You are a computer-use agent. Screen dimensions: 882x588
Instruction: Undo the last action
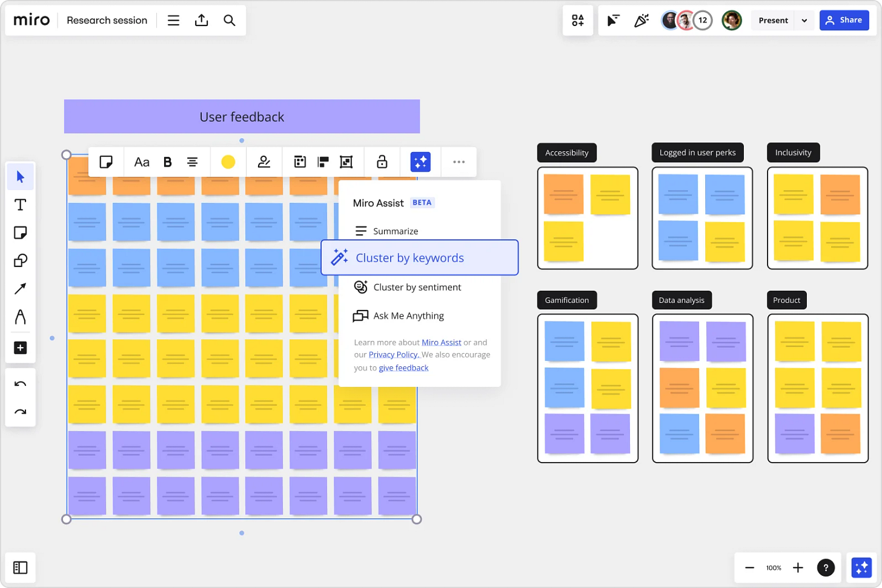click(x=21, y=384)
